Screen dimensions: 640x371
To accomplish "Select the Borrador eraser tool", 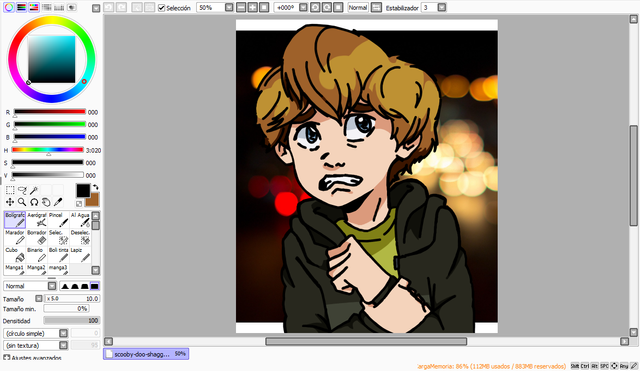I will pos(37,237).
